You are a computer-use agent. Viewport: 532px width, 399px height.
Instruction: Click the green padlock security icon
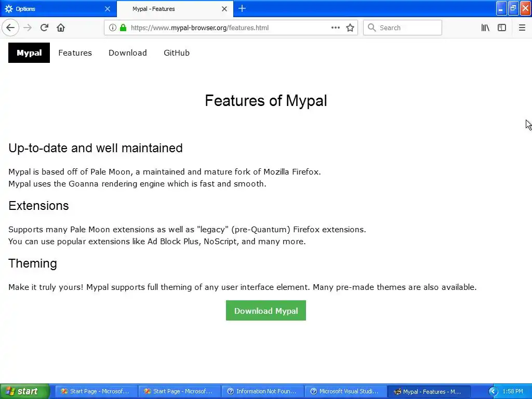pos(123,28)
